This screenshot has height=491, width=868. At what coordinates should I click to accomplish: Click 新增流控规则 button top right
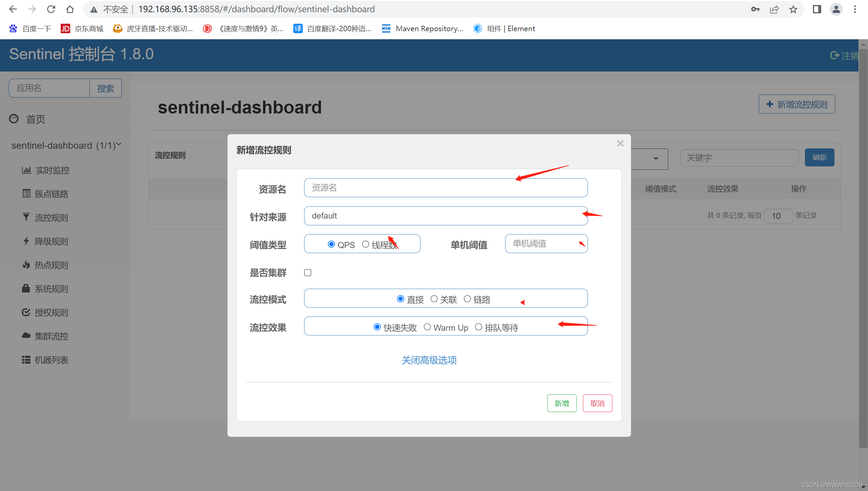click(798, 104)
